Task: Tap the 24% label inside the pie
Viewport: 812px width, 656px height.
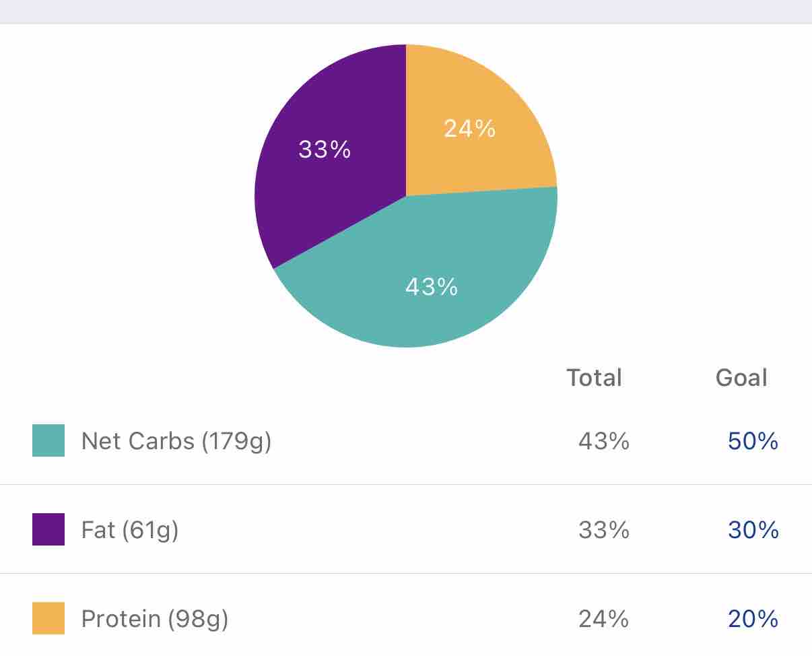Action: [x=470, y=128]
